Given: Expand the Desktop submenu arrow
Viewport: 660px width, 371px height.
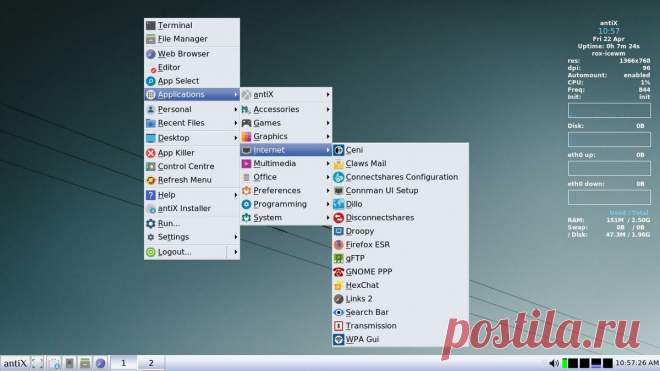Looking at the screenshot, I should [x=235, y=138].
